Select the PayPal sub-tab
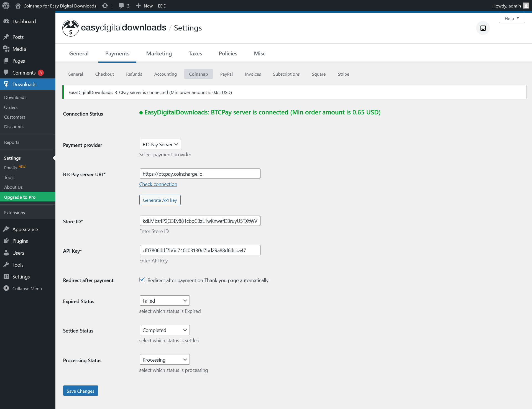The height and width of the screenshot is (409, 532). [226, 74]
